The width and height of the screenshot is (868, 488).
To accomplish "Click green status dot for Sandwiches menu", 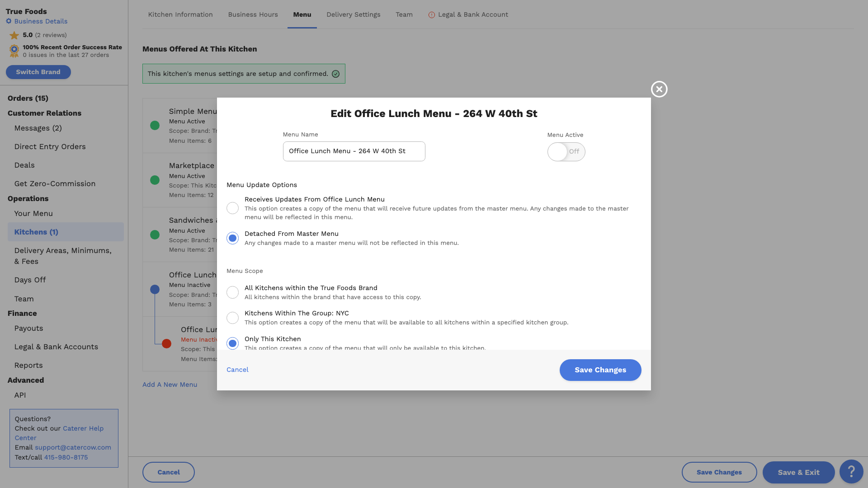I will click(155, 235).
